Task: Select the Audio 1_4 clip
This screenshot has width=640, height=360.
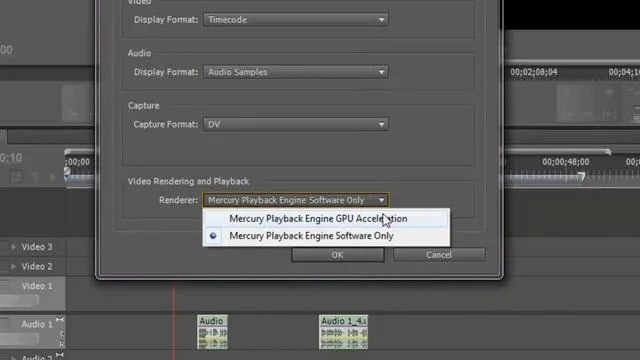Action: pyautogui.click(x=343, y=332)
